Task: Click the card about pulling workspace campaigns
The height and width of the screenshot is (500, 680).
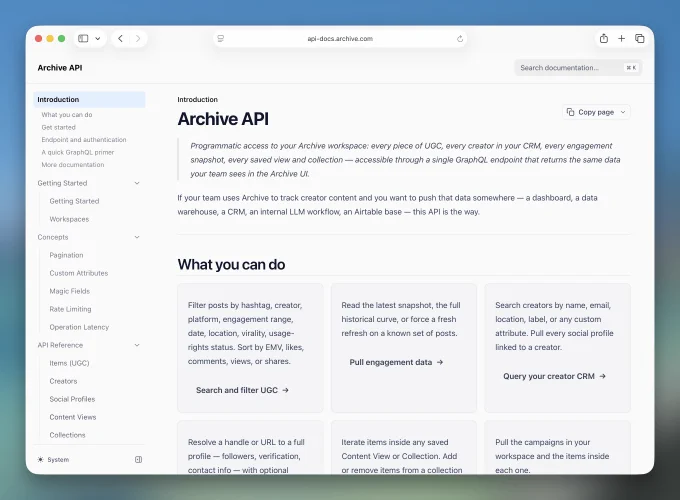Action: [x=557, y=447]
